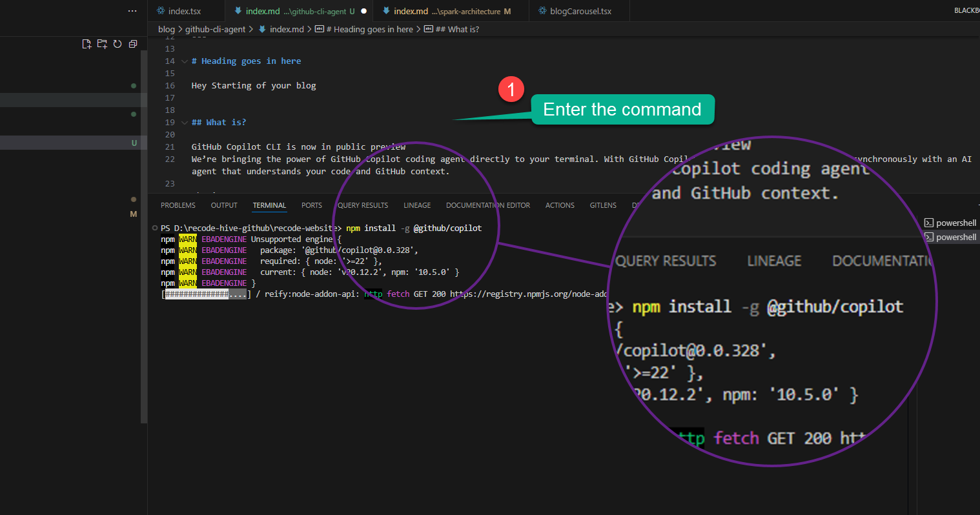This screenshot has width=980, height=515.
Task: Collapse the '# Heading goes in here' section fold
Action: [x=183, y=61]
